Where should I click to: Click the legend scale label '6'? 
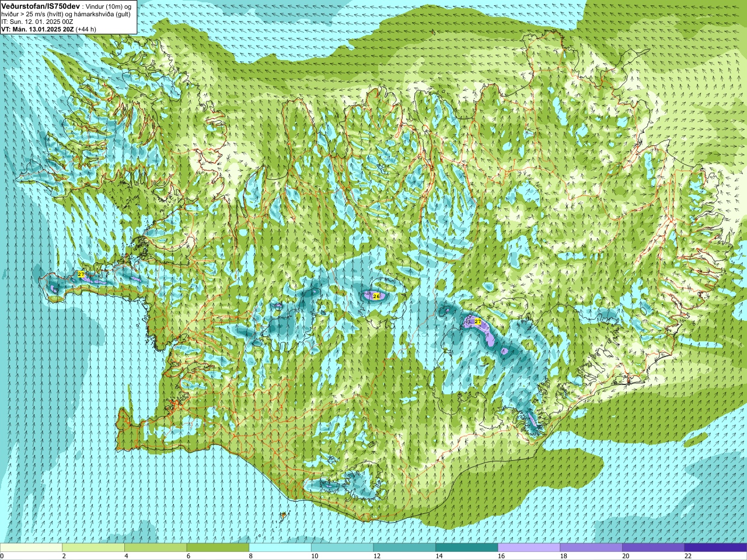[188, 556]
